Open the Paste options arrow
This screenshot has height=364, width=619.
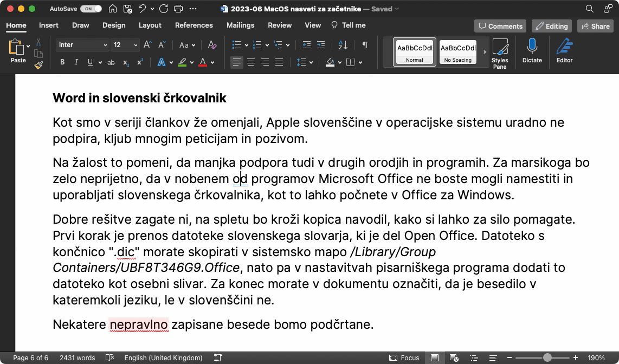(28, 46)
